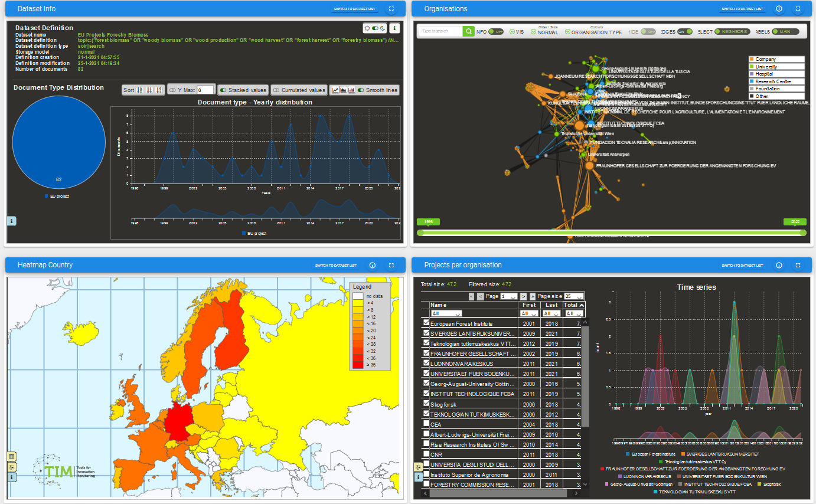This screenshot has height=504, width=816.
Task: Open the Page number dropdown
Action: point(510,296)
